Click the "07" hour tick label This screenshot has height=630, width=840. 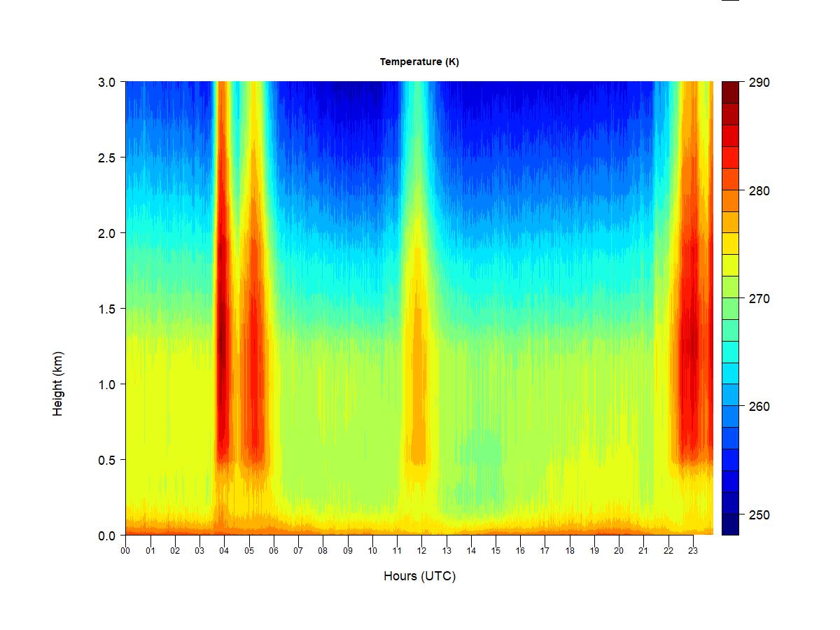[298, 551]
